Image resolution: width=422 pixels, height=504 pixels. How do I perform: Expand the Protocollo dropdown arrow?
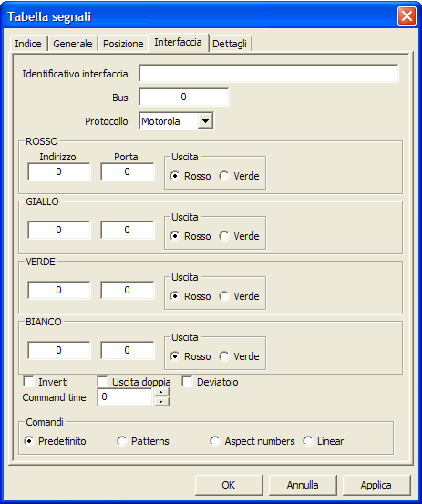pos(205,121)
